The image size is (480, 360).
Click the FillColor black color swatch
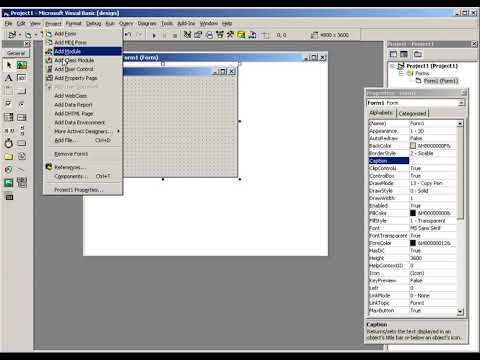413,213
